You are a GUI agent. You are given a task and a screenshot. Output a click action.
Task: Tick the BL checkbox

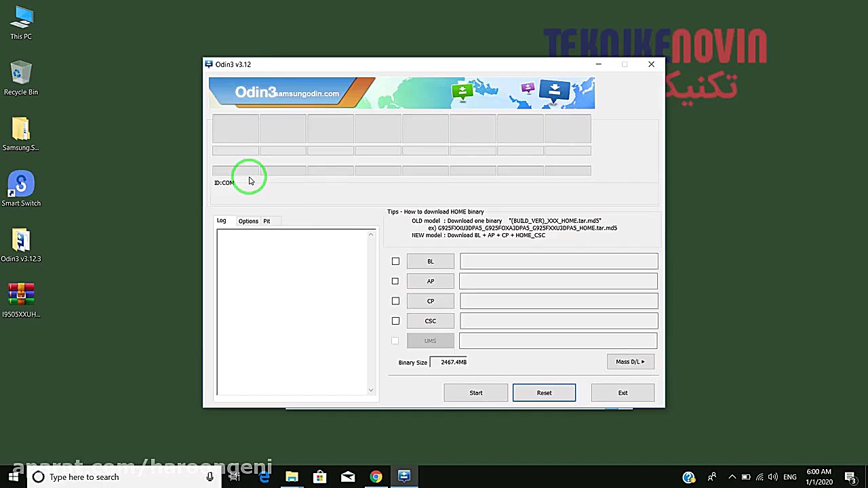tap(395, 262)
